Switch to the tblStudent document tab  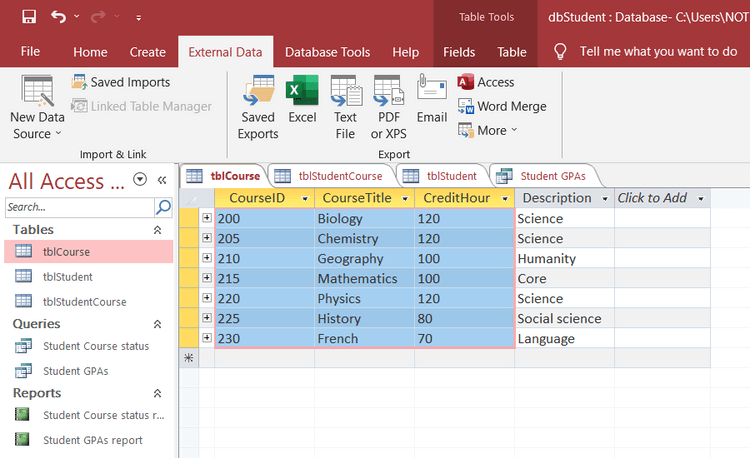[x=442, y=176]
